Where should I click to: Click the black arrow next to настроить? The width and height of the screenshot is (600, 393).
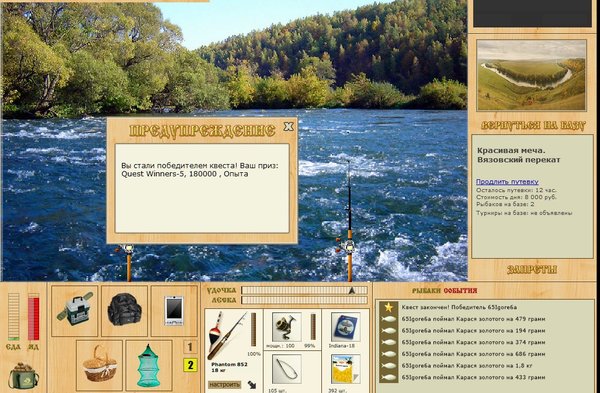[252, 385]
